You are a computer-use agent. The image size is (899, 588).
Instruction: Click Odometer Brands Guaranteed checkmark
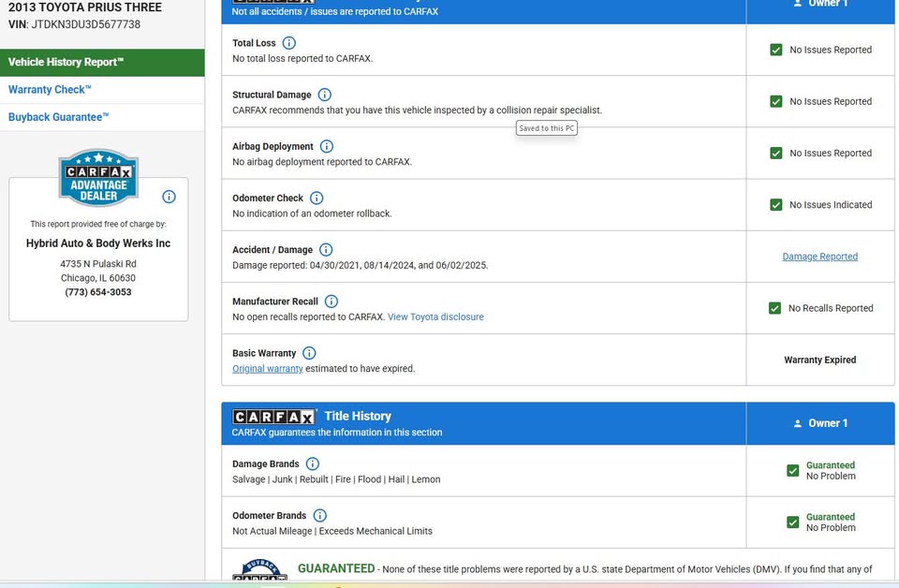click(793, 522)
